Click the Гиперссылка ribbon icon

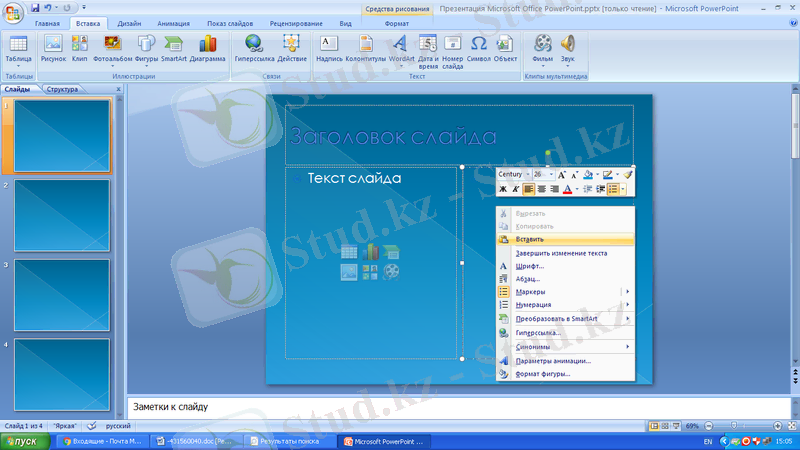click(254, 46)
